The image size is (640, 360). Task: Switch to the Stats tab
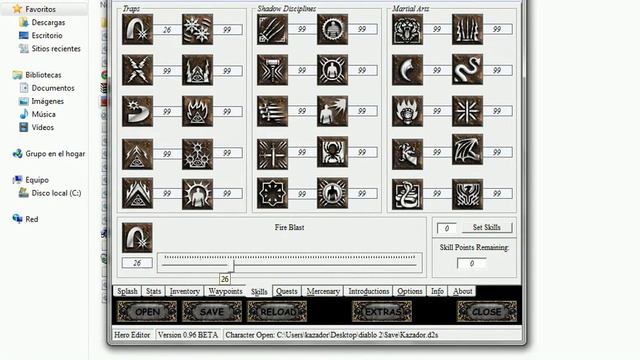point(153,291)
